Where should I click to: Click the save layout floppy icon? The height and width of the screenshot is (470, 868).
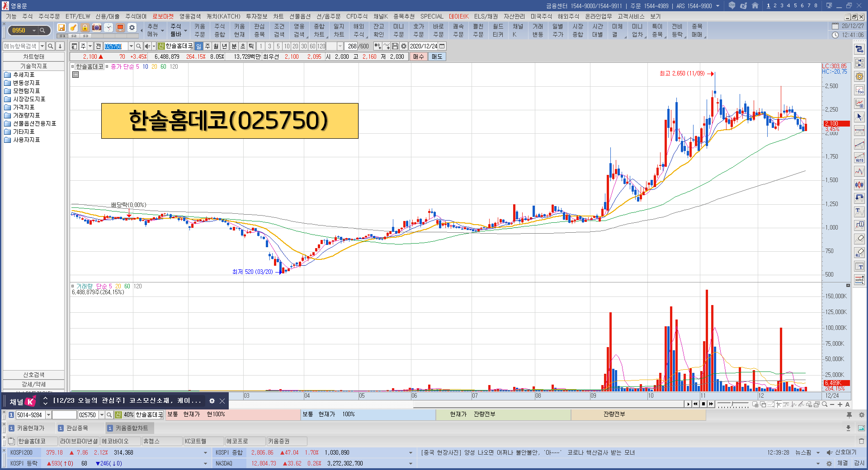[61, 28]
